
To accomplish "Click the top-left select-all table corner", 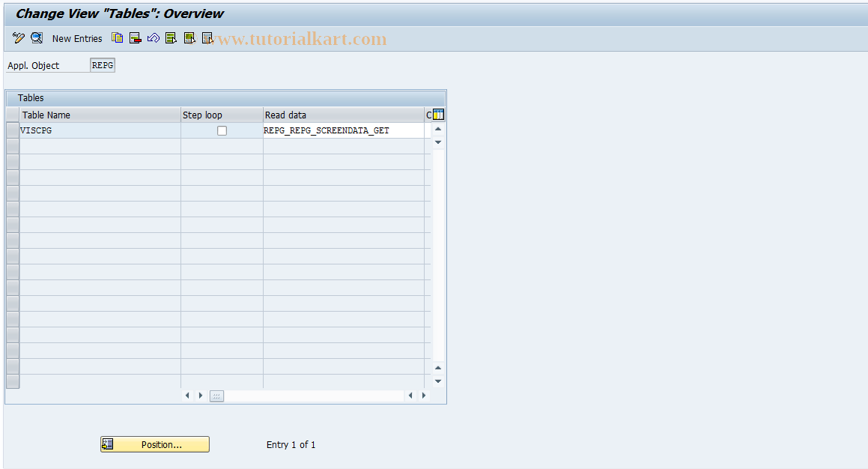I will coord(12,114).
